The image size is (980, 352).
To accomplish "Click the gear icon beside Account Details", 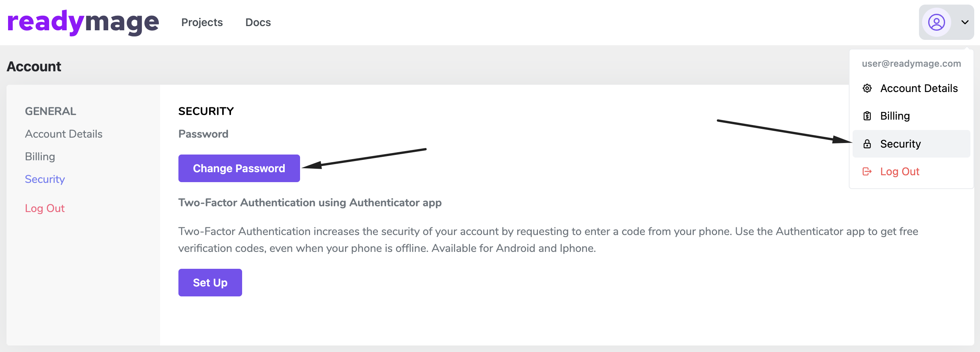I will (x=867, y=88).
